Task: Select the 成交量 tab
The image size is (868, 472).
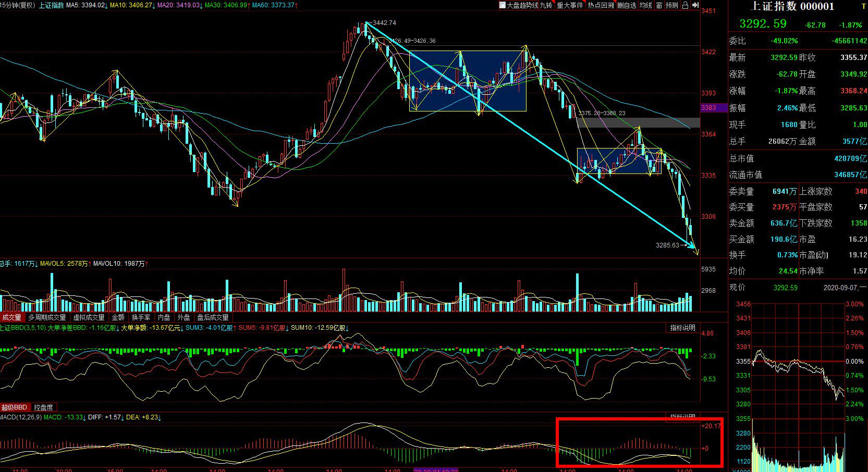Action: click(x=11, y=317)
